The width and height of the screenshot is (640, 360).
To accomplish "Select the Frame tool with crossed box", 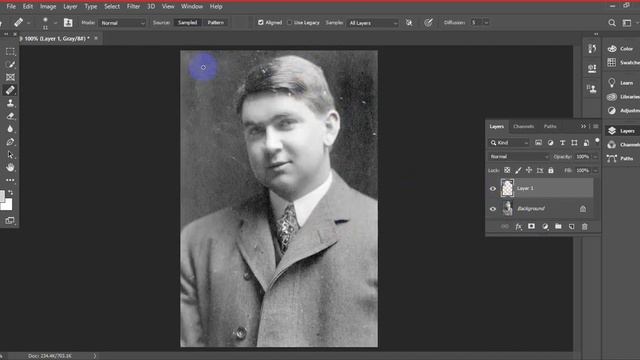I will click(10, 77).
